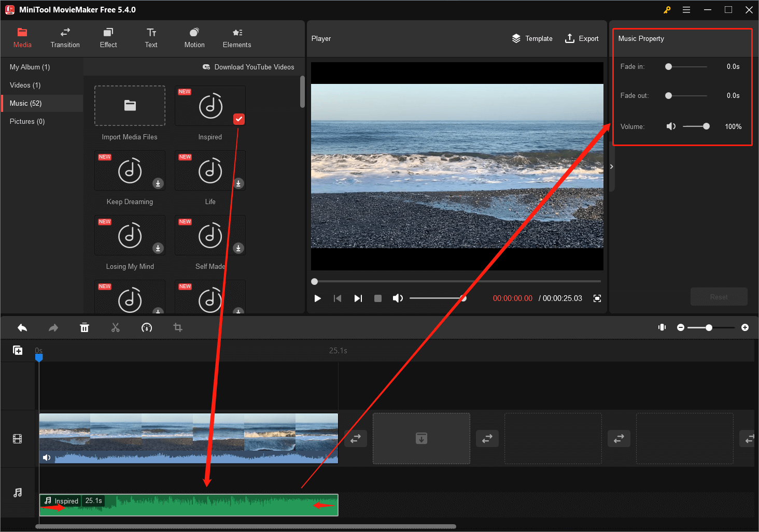Select the Inspired audio clip
The width and height of the screenshot is (759, 532).
(189, 505)
